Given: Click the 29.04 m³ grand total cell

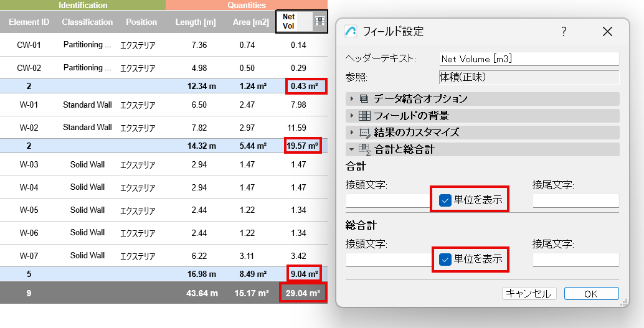Looking at the screenshot, I should 303,293.
